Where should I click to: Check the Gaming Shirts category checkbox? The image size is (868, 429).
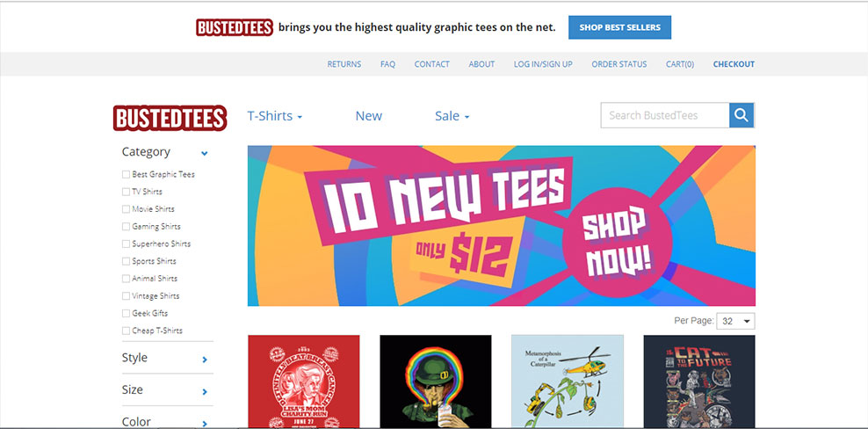[x=126, y=227]
